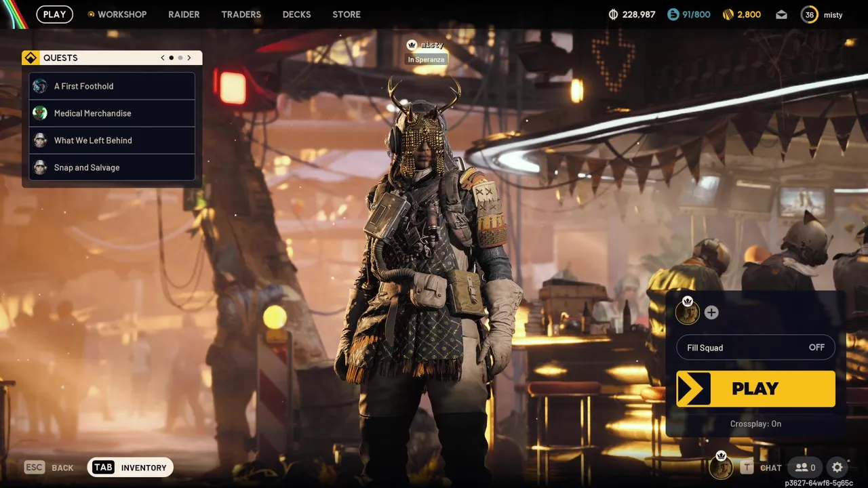Click the player avatar in bottom bar
The width and height of the screenshot is (868, 488).
tap(721, 467)
